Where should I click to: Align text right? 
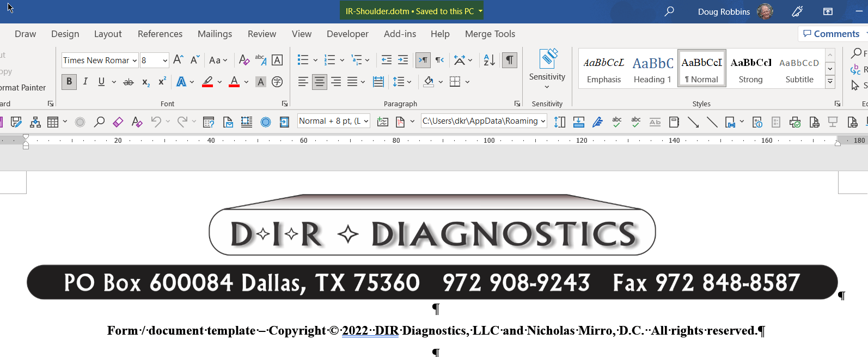pyautogui.click(x=336, y=82)
